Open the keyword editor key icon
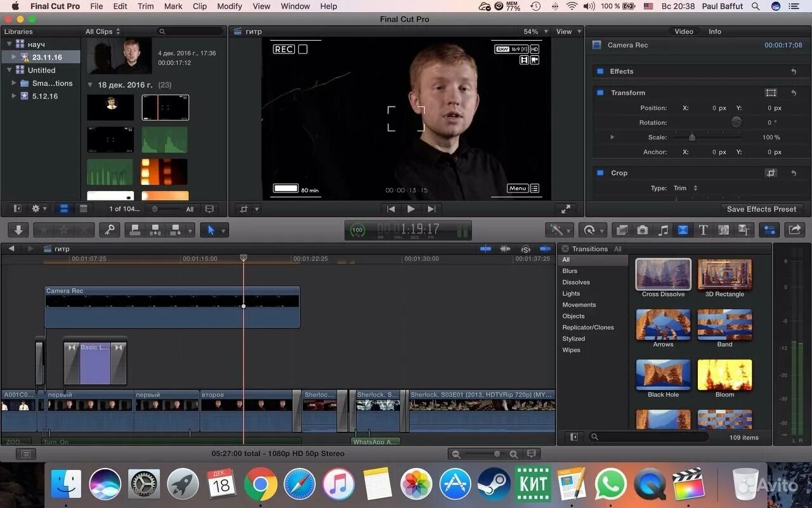 109,230
